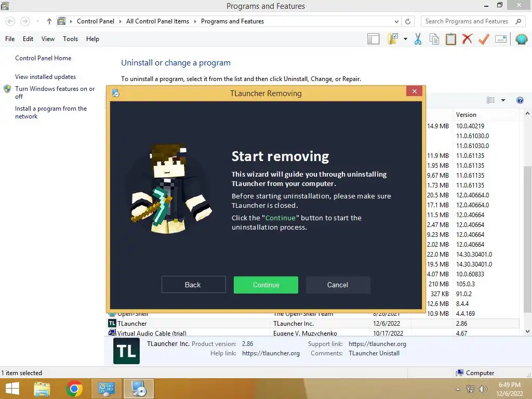The height and width of the screenshot is (399, 532).
Task: Click the Copy toolbar icon
Action: click(x=434, y=39)
